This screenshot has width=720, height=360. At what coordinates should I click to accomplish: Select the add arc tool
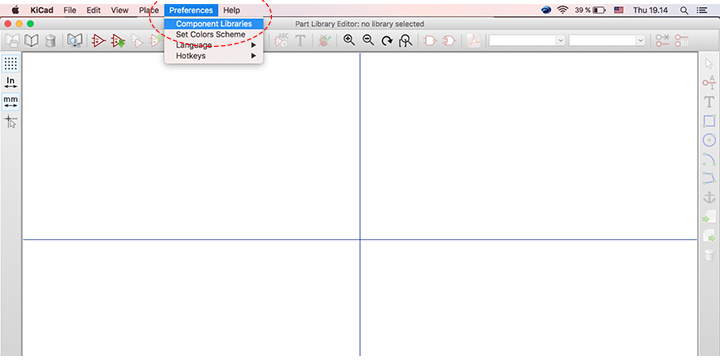[x=709, y=159]
